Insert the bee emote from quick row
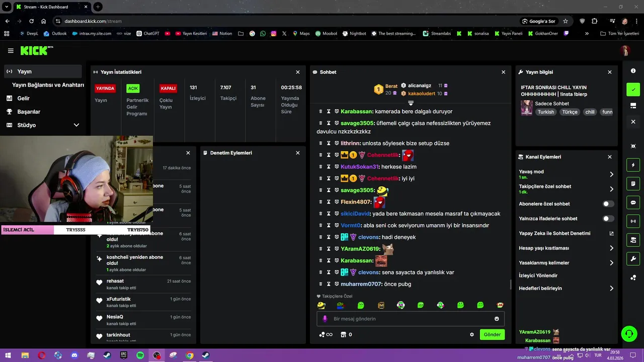The width and height of the screenshot is (644, 362). pos(321,305)
